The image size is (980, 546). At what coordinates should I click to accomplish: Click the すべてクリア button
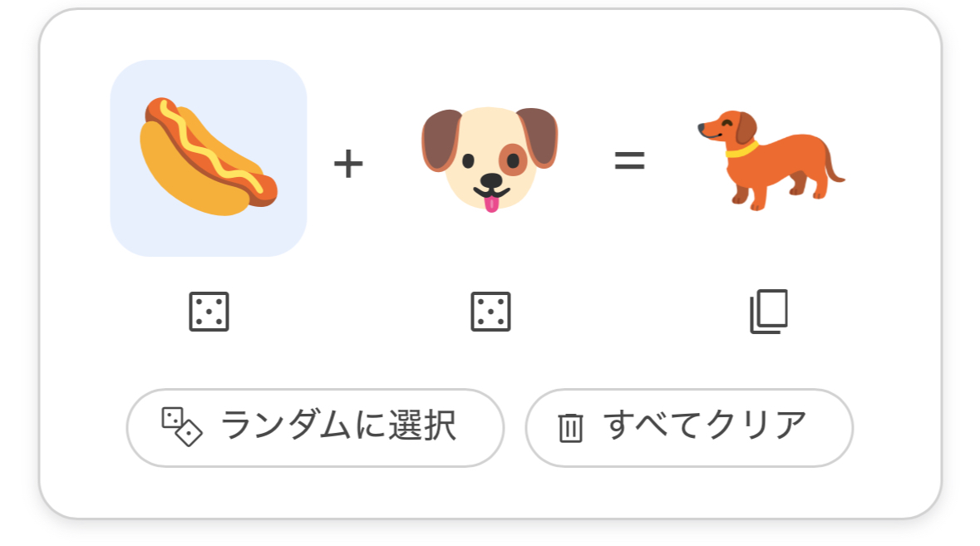tap(689, 428)
